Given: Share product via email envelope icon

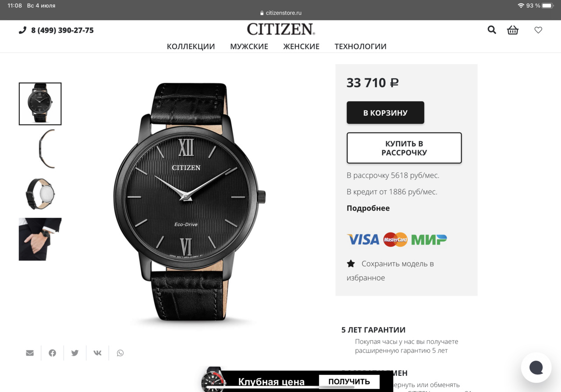Looking at the screenshot, I should click(x=30, y=353).
